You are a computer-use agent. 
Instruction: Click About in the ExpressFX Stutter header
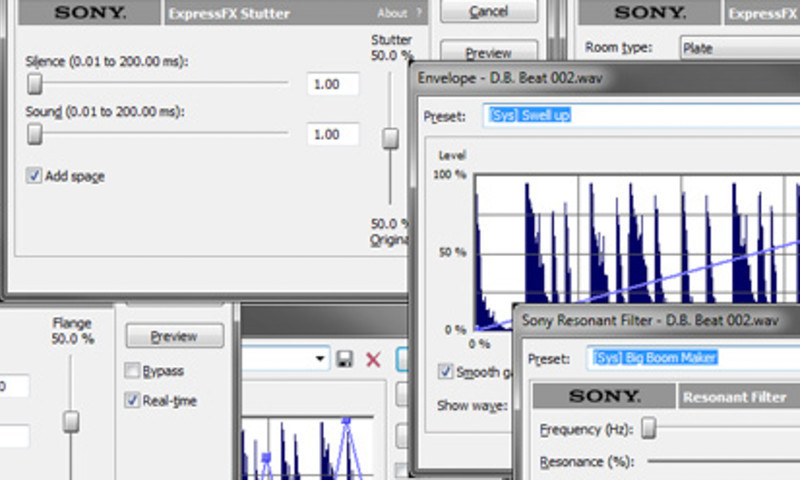coord(392,13)
